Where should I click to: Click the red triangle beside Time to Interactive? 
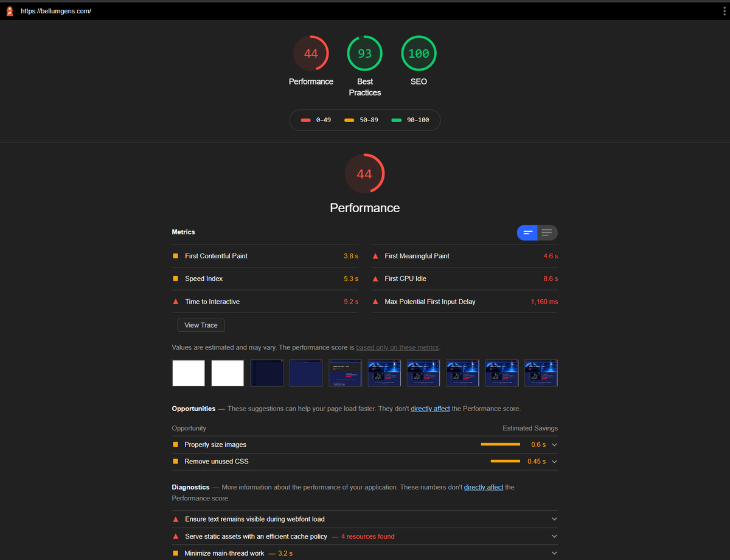point(176,302)
